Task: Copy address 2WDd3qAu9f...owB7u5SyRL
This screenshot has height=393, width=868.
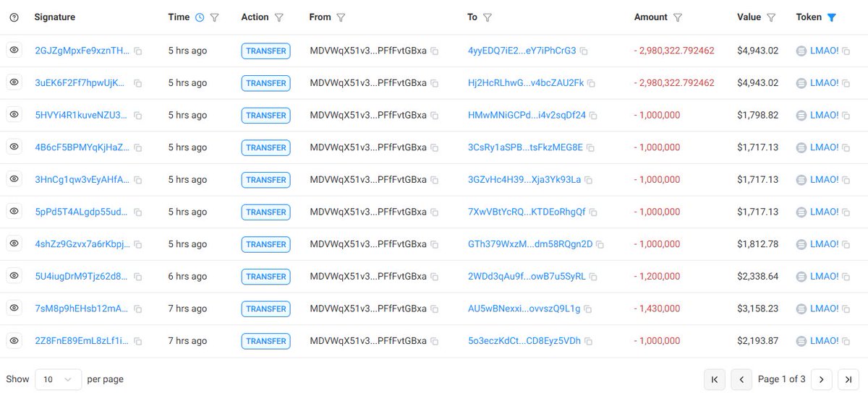Action: (593, 277)
